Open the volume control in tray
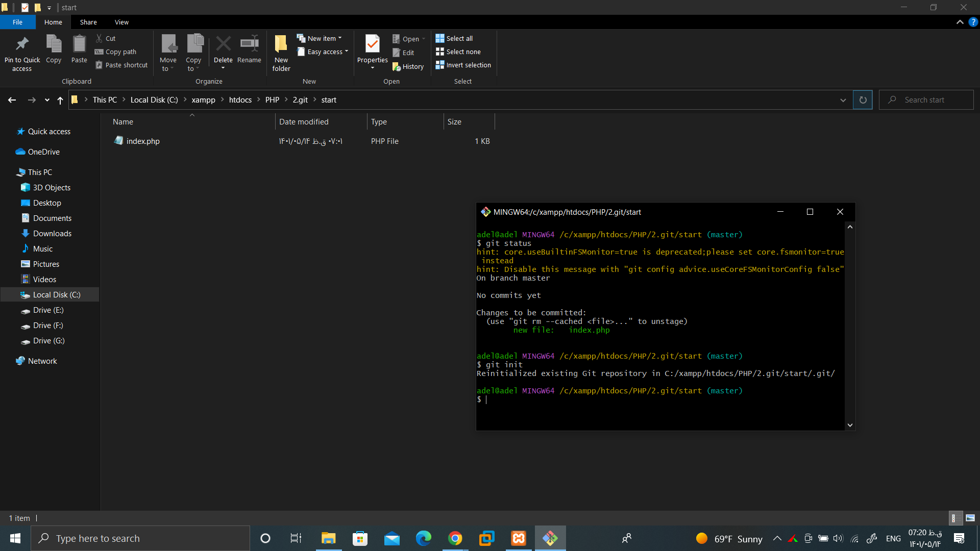980x551 pixels. (838, 538)
